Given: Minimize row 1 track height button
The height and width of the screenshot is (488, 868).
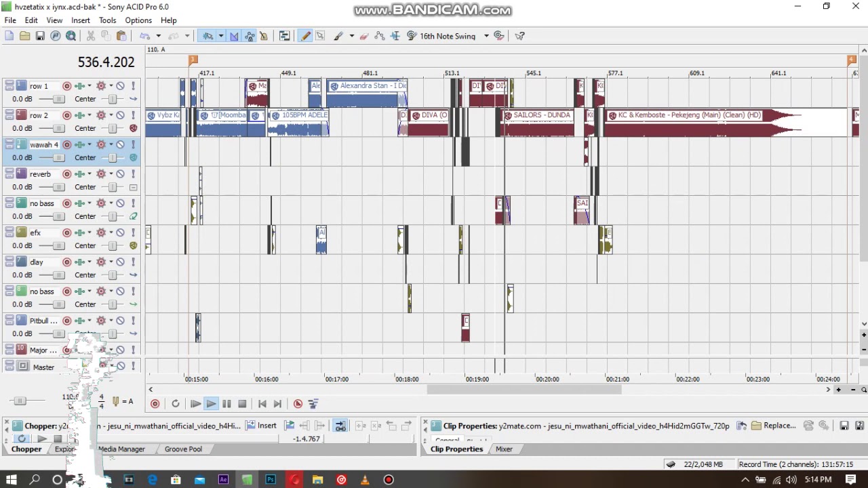Looking at the screenshot, I should pyautogui.click(x=9, y=84).
